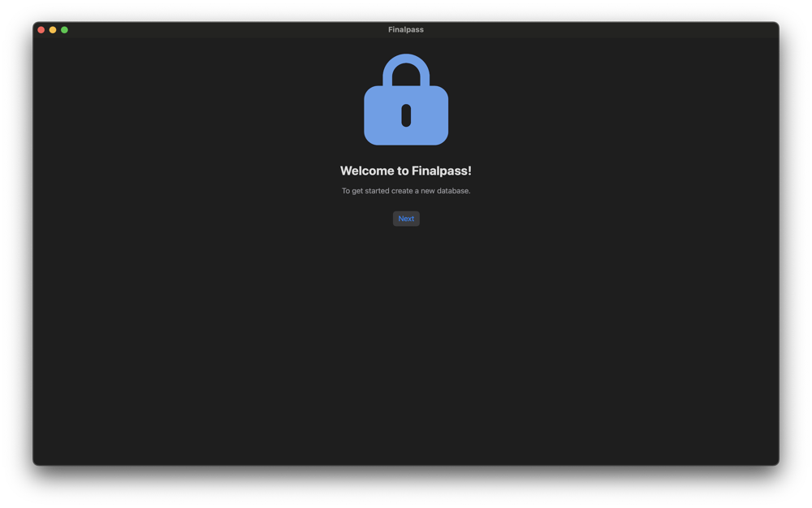Minimize Finalpass using the yellow button
Screen dimensions: 812x508
pos(53,30)
